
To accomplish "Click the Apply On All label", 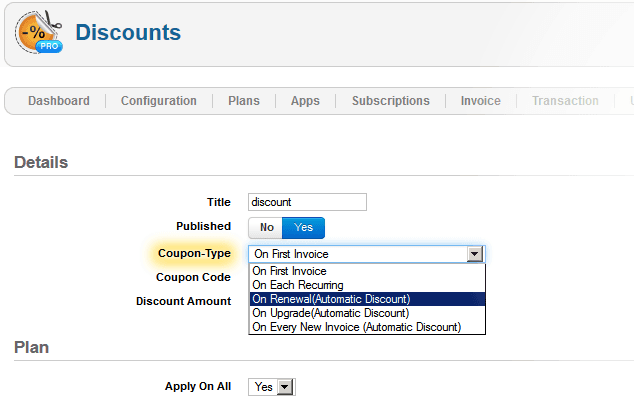I will [x=198, y=387].
